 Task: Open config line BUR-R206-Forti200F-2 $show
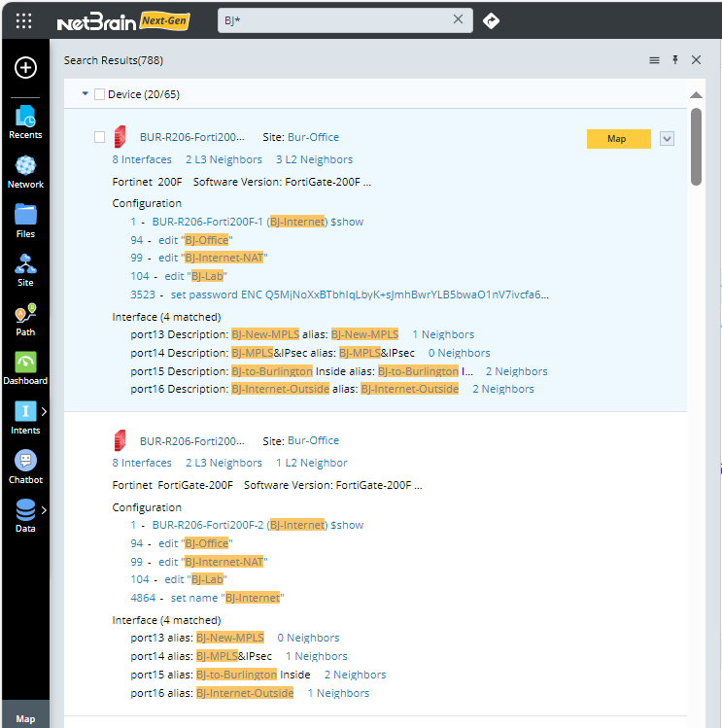(x=258, y=525)
